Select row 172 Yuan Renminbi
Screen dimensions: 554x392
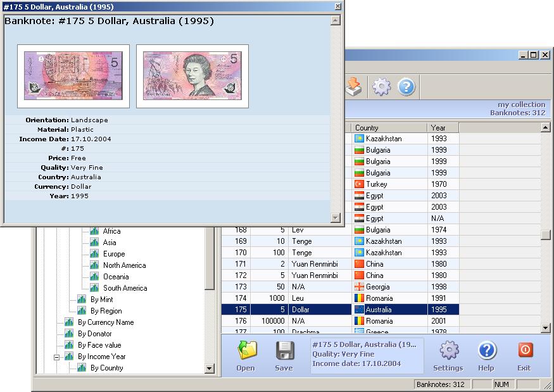pyautogui.click(x=340, y=275)
